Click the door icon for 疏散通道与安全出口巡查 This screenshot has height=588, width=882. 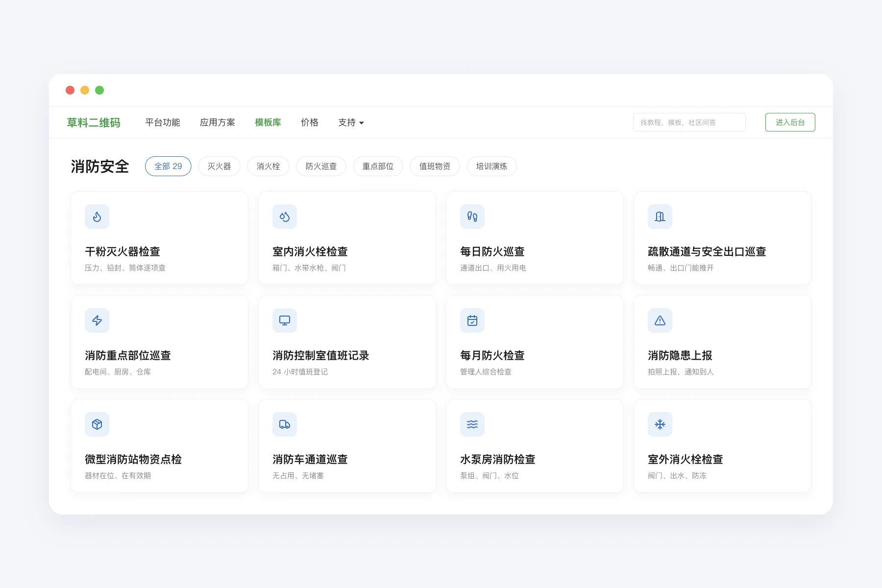click(660, 217)
